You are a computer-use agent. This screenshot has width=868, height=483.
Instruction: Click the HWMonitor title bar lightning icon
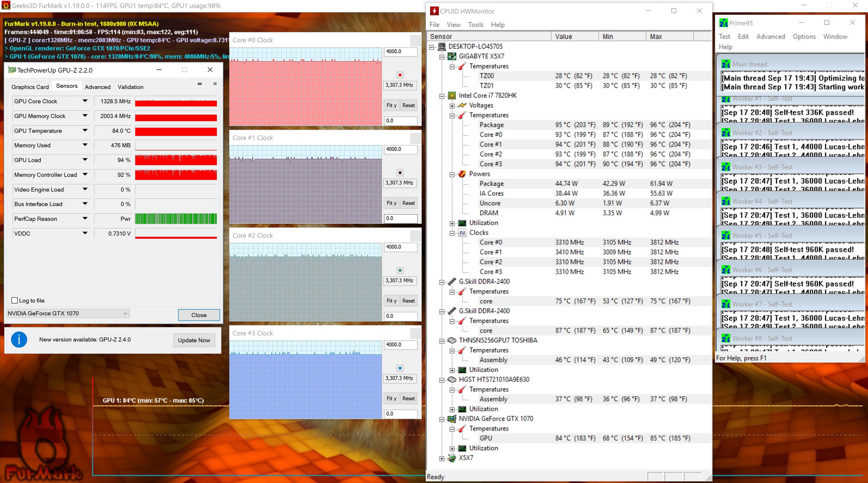(434, 11)
